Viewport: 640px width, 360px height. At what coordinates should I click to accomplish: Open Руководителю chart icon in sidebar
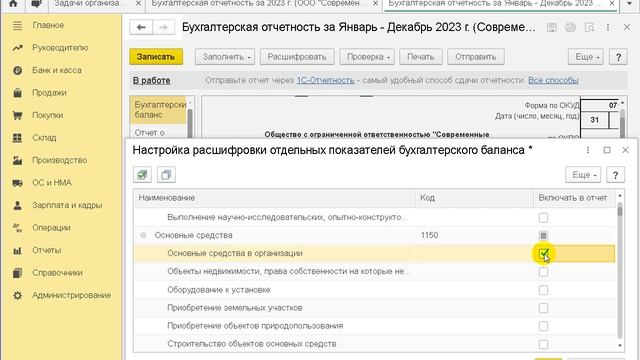click(x=17, y=48)
